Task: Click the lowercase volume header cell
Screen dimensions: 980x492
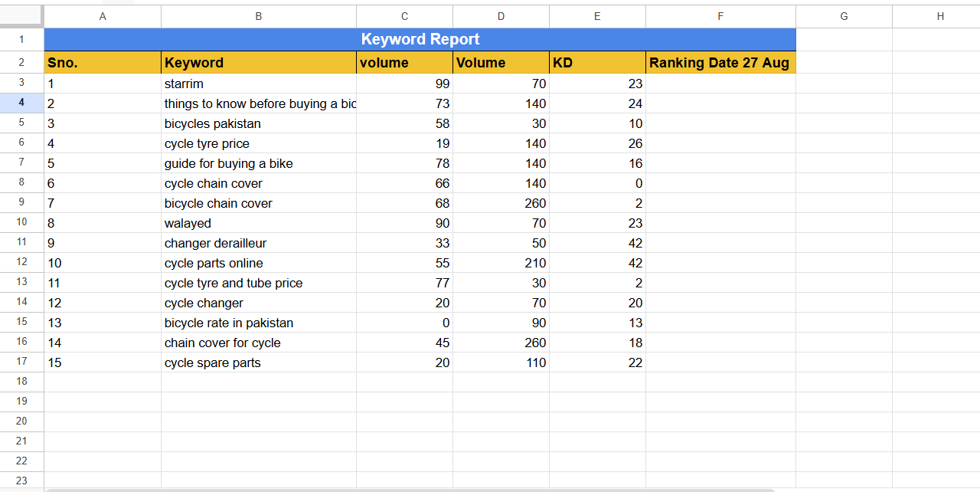Action: click(404, 63)
